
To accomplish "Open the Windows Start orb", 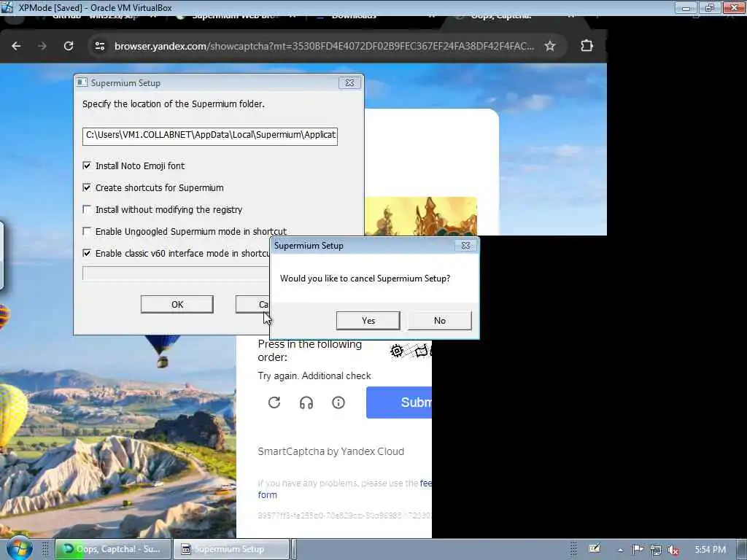I will 20,548.
